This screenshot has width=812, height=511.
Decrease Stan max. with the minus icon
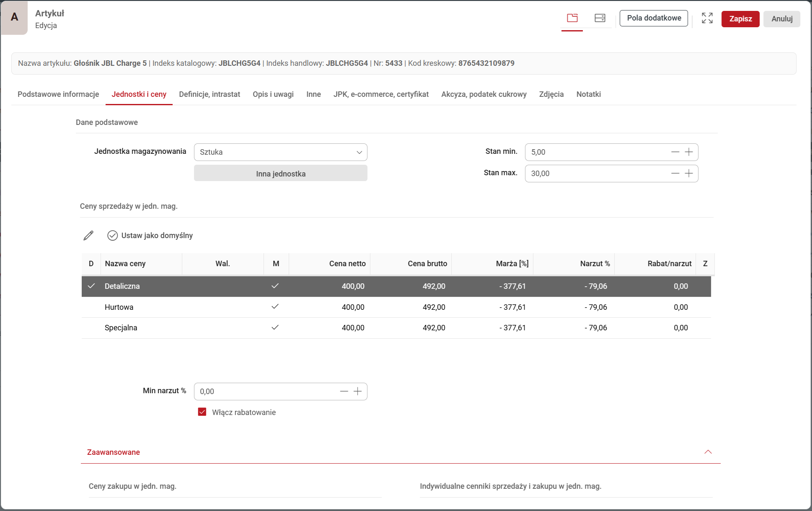(675, 174)
